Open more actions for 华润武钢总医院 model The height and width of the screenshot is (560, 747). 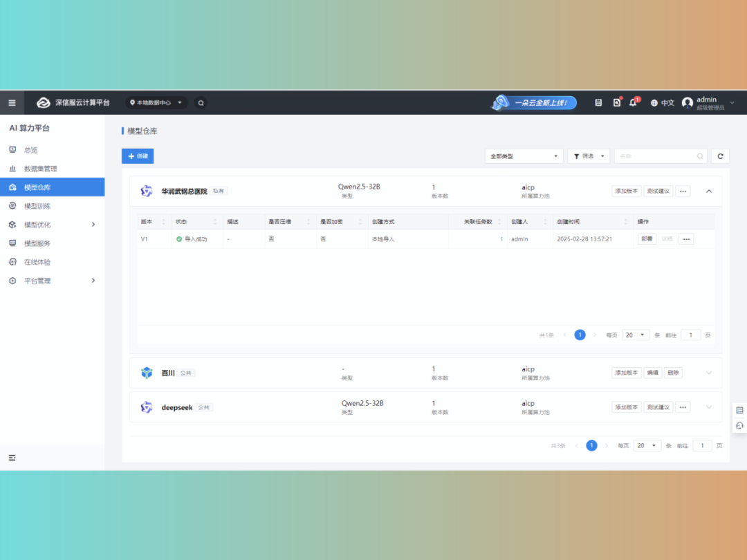click(683, 192)
